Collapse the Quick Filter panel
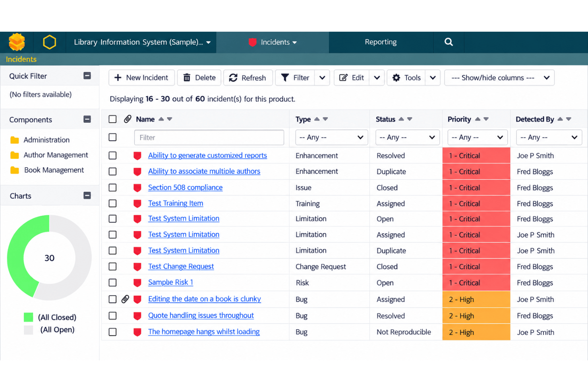 tap(87, 76)
